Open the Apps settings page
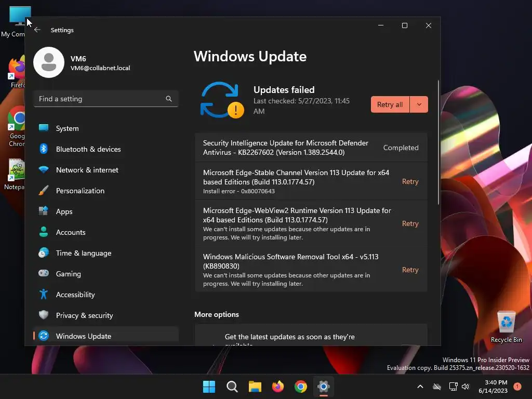 click(106, 211)
